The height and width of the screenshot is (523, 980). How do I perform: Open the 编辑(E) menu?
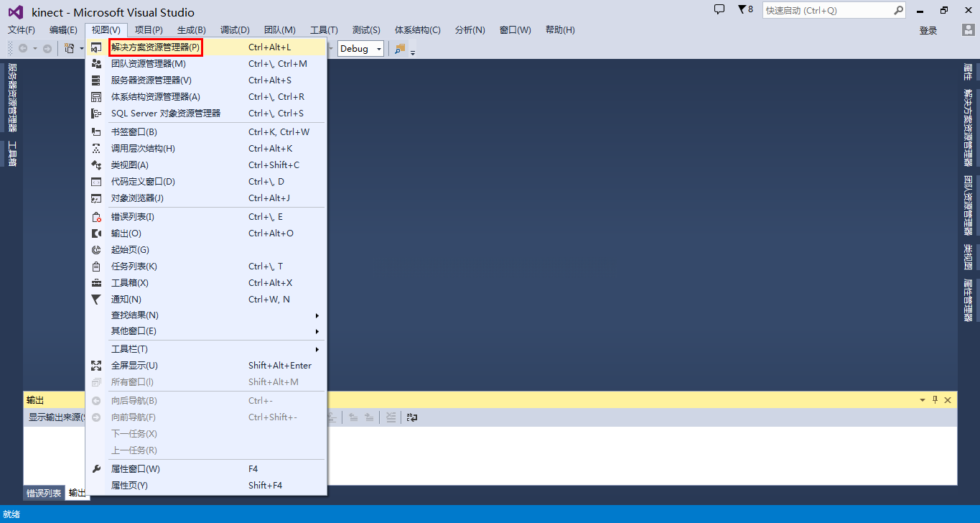pyautogui.click(x=63, y=30)
